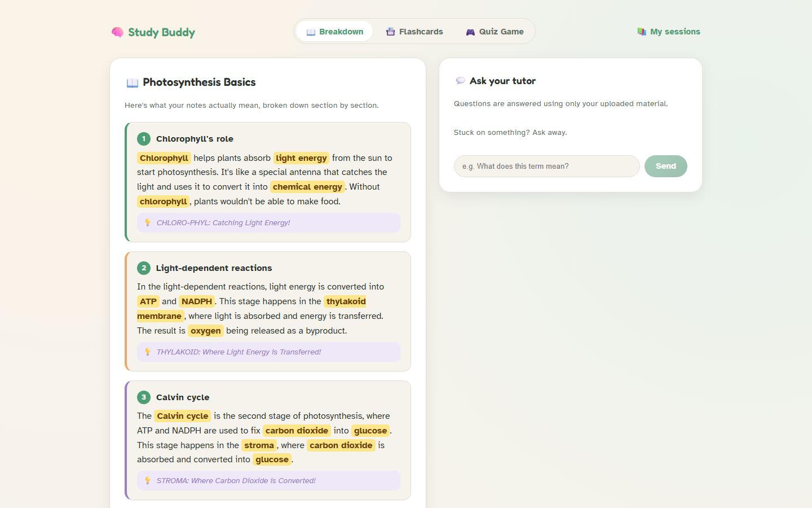Click the highlighted term 'thylakoid'
This screenshot has height=508, width=812.
[x=345, y=301]
